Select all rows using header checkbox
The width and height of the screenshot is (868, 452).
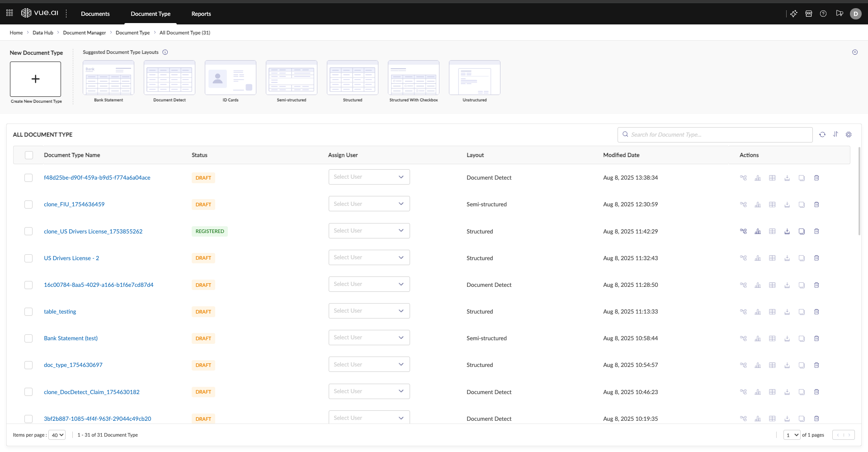tap(28, 155)
